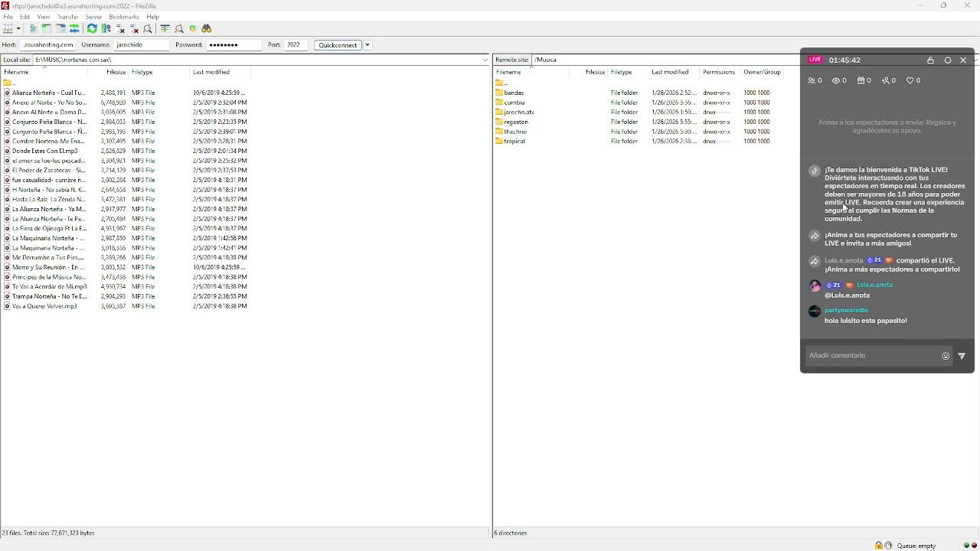Go to remote parent directory folder
Image resolution: width=980 pixels, height=551 pixels.
click(x=501, y=83)
